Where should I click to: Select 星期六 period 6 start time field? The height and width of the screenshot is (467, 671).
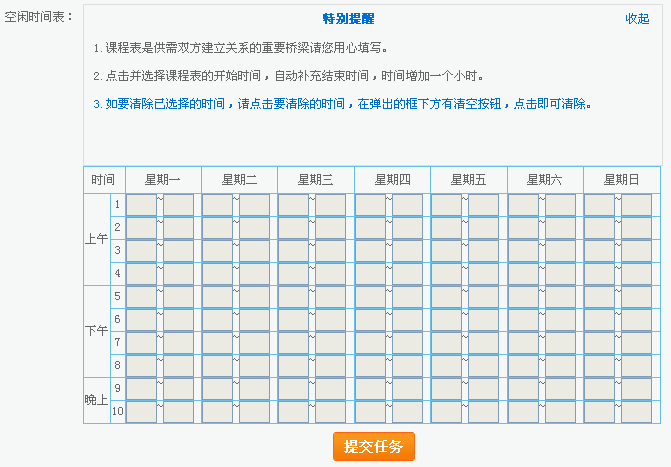pos(523,320)
